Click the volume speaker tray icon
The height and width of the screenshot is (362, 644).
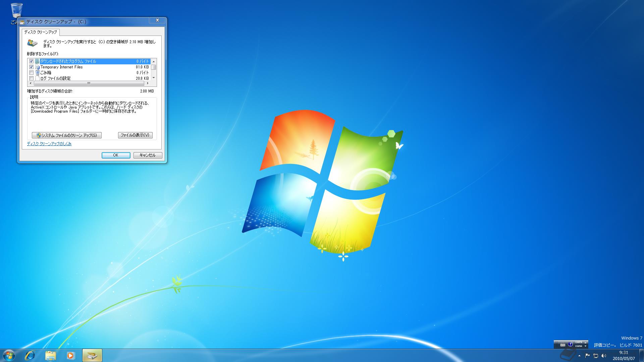coord(604,356)
